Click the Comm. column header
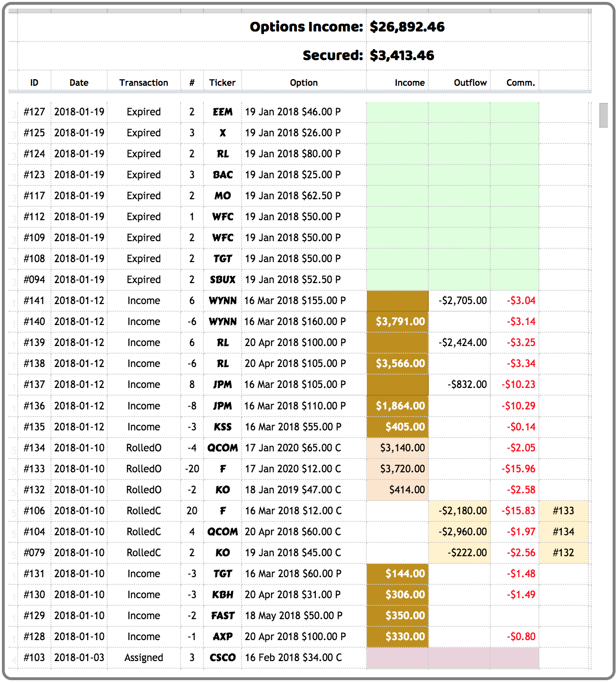The height and width of the screenshot is (683, 616). 520,82
